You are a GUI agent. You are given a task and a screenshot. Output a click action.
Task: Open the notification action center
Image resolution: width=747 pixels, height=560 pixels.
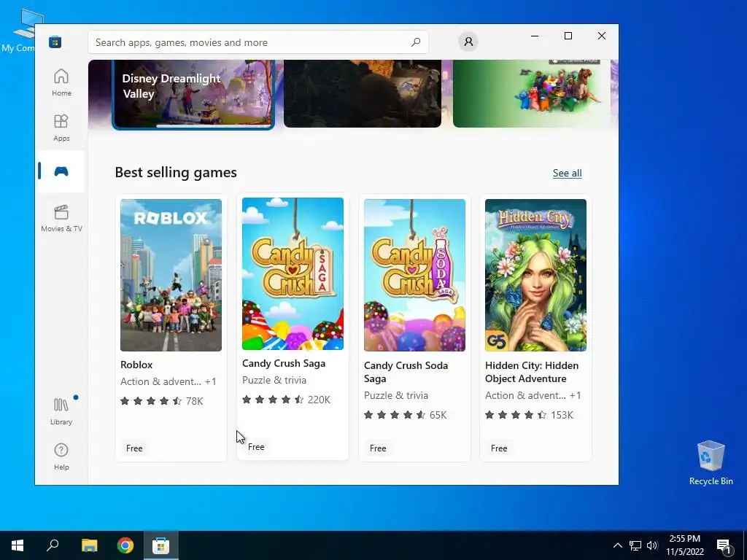tap(723, 545)
